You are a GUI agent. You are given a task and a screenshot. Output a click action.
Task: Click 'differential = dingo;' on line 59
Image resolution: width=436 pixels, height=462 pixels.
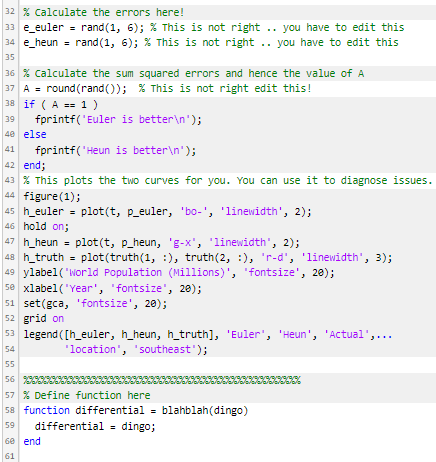click(x=95, y=426)
